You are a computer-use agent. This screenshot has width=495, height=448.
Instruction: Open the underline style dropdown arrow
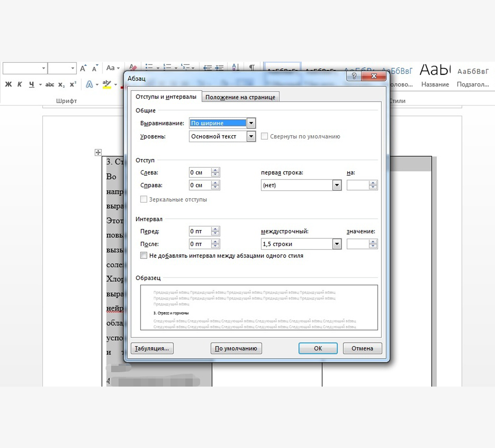pos(40,85)
